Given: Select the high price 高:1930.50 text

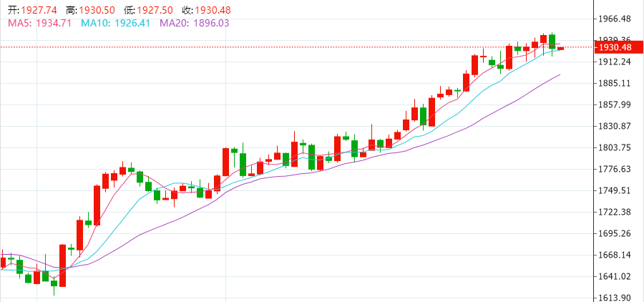Looking at the screenshot, I should pyautogui.click(x=91, y=10).
